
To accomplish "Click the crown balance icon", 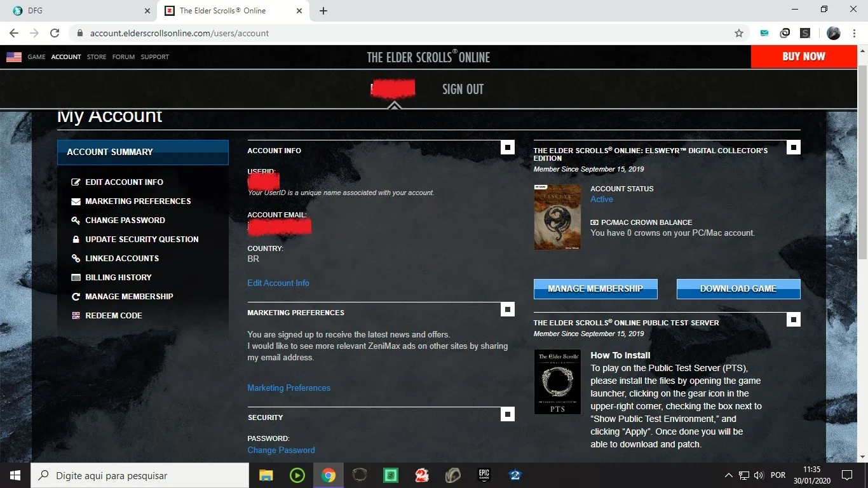I will click(x=594, y=223).
